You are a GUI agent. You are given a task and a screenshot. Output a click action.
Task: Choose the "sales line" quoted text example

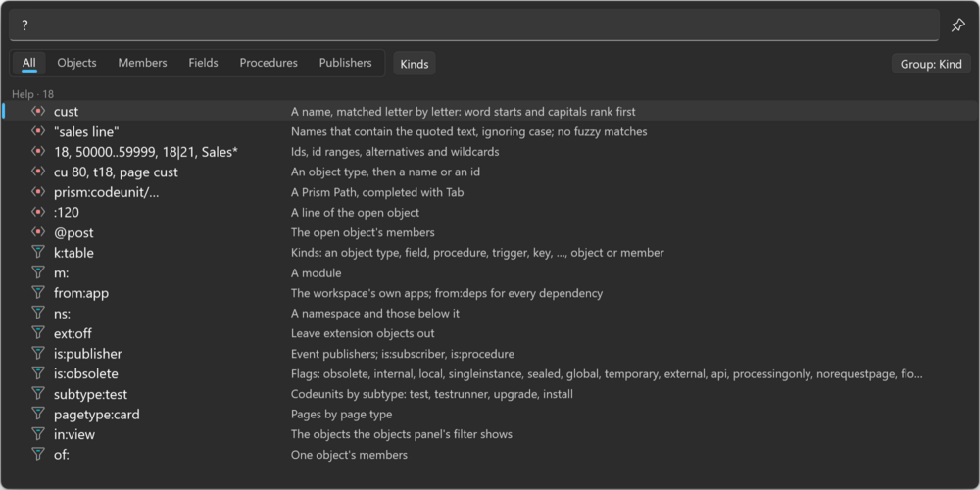click(x=86, y=131)
